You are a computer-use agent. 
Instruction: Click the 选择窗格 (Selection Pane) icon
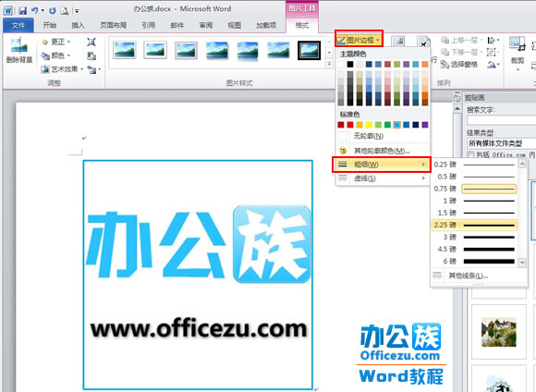[445, 64]
